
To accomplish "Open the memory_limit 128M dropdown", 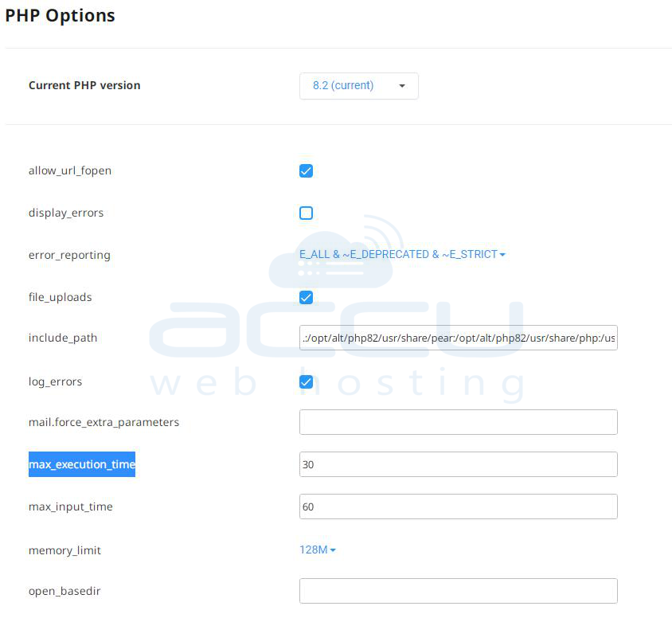I will click(x=314, y=550).
